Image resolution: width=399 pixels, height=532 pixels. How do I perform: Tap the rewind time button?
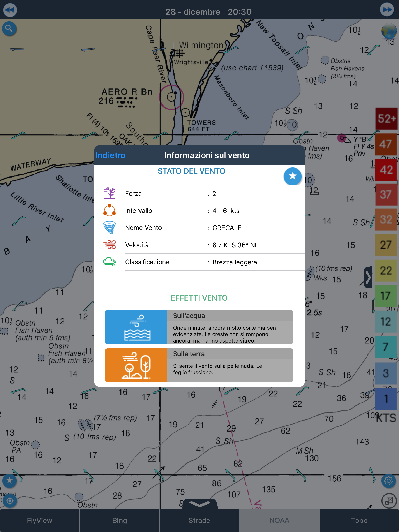(x=10, y=10)
